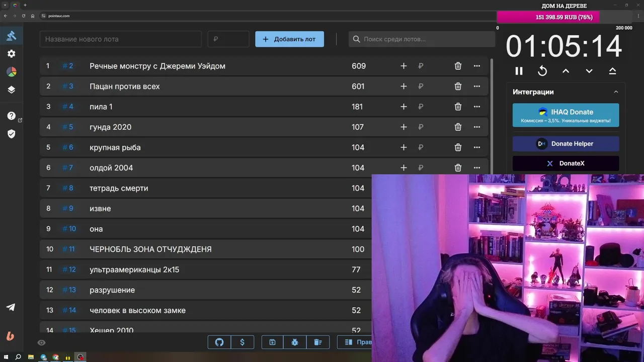Open more options for Пацан против всех
Screen dimensions: 644x362
click(x=477, y=86)
